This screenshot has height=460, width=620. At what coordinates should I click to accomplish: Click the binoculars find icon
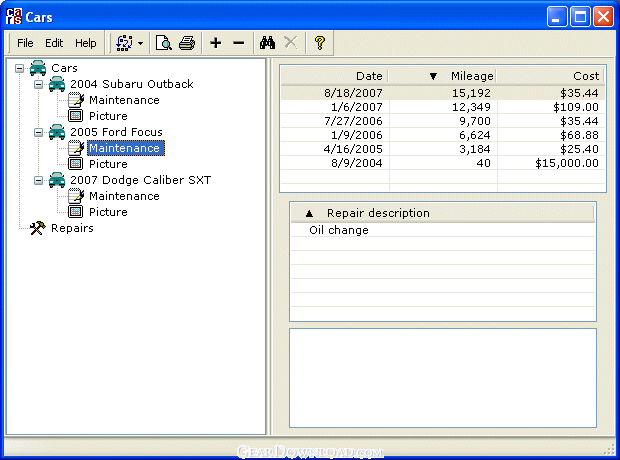click(267, 43)
